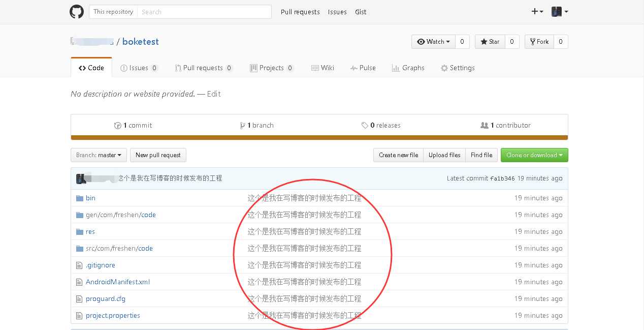Click the AndroidManifest.xml file icon
The width and height of the screenshot is (644, 330).
click(x=79, y=282)
